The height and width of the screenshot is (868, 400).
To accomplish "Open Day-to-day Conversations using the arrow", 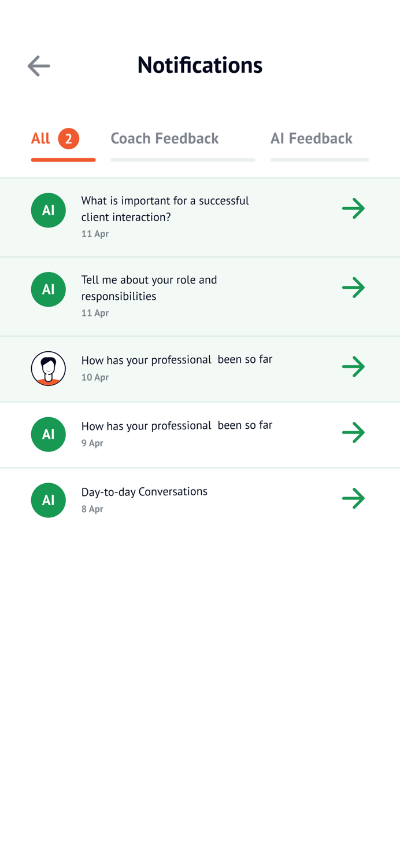I will pyautogui.click(x=354, y=498).
